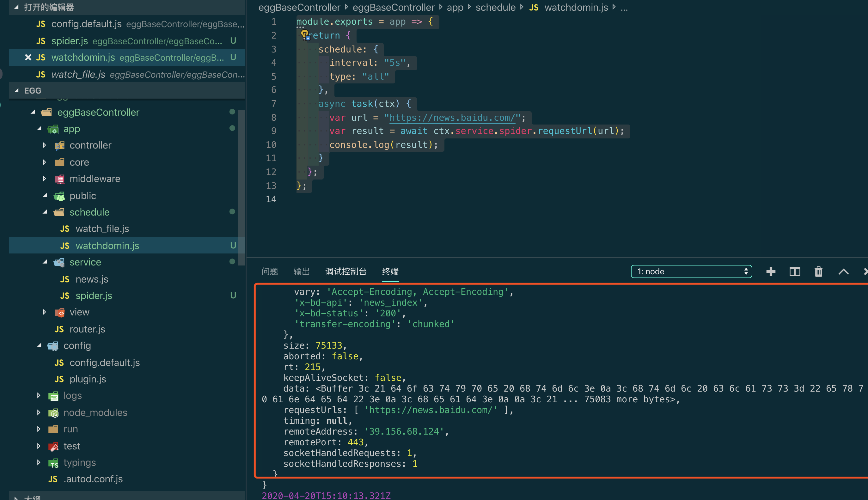Add a new terminal with plus icon
Image resolution: width=868 pixels, height=500 pixels.
tap(771, 271)
